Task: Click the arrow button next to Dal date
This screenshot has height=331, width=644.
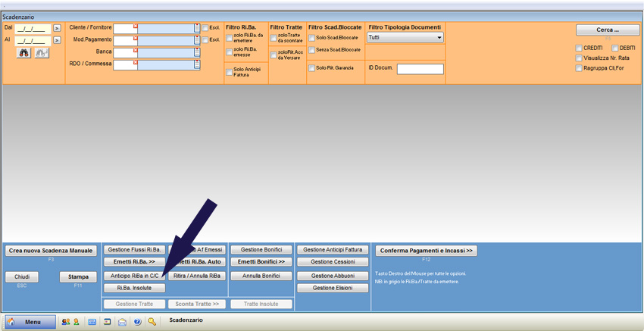Action: (x=57, y=29)
